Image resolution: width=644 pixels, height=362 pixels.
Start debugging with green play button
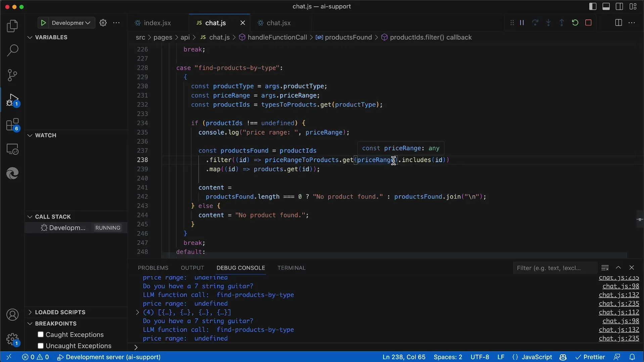point(43,23)
